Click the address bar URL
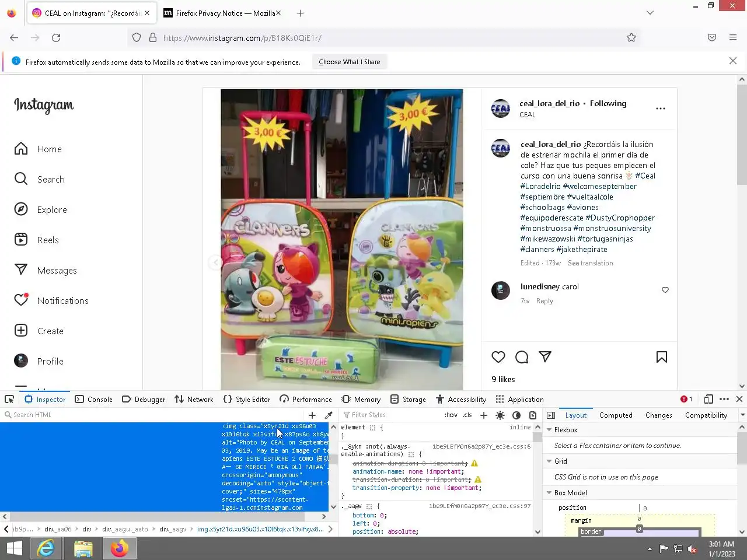 coord(242,38)
